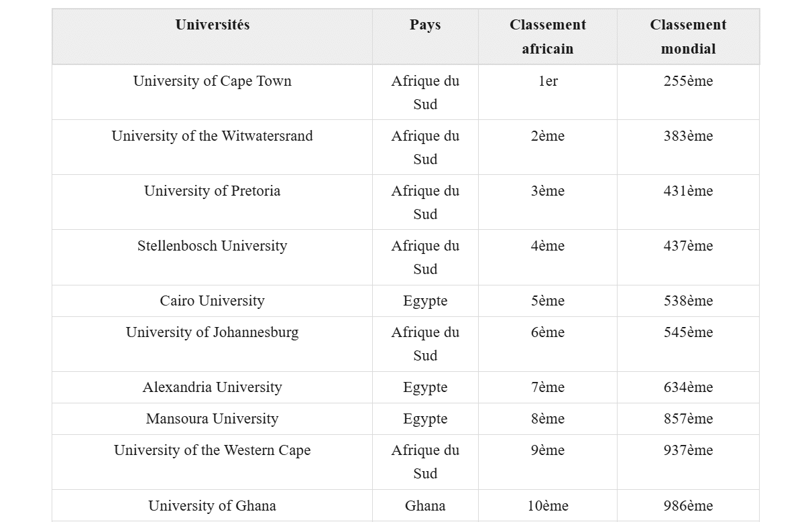The image size is (812, 522).
Task: Click University of Ghana cell
Action: point(213,506)
